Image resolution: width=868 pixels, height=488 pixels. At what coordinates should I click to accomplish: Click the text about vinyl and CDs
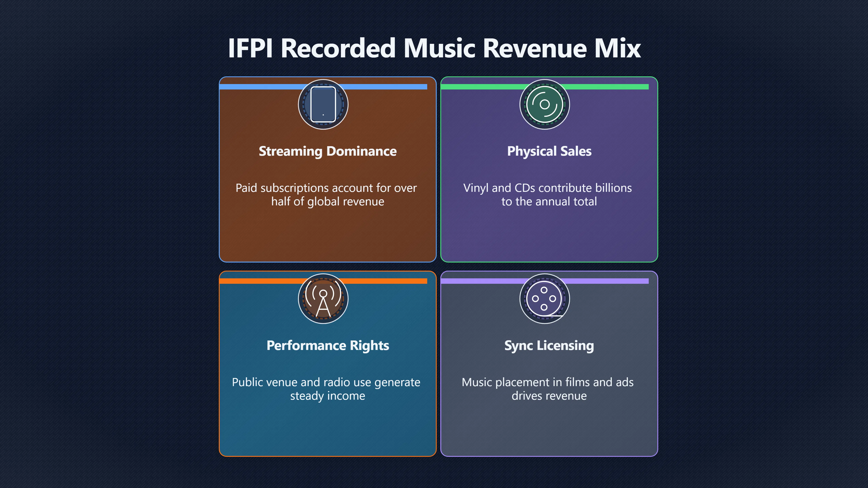pos(548,195)
